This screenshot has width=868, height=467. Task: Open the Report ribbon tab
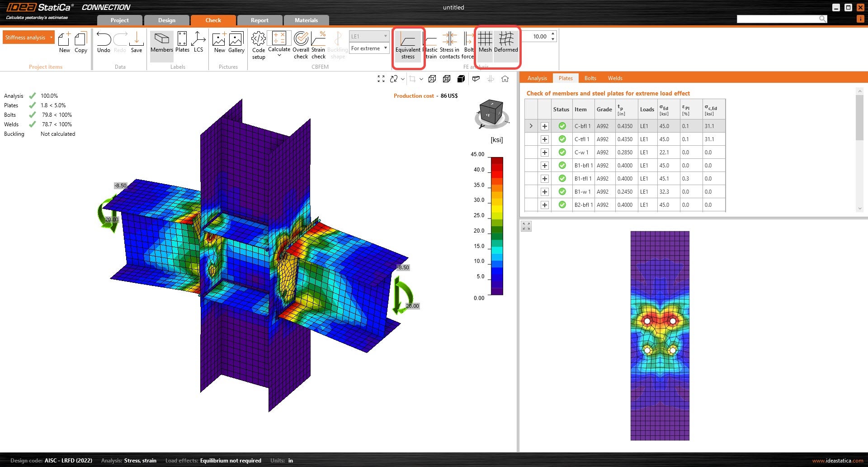coord(259,20)
